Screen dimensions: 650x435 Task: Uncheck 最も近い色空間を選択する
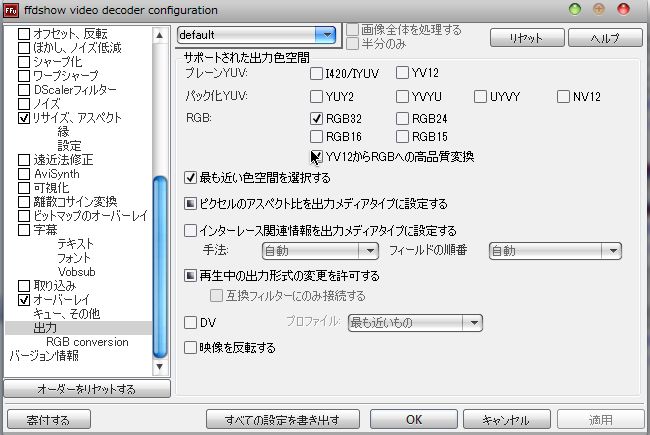click(x=190, y=178)
